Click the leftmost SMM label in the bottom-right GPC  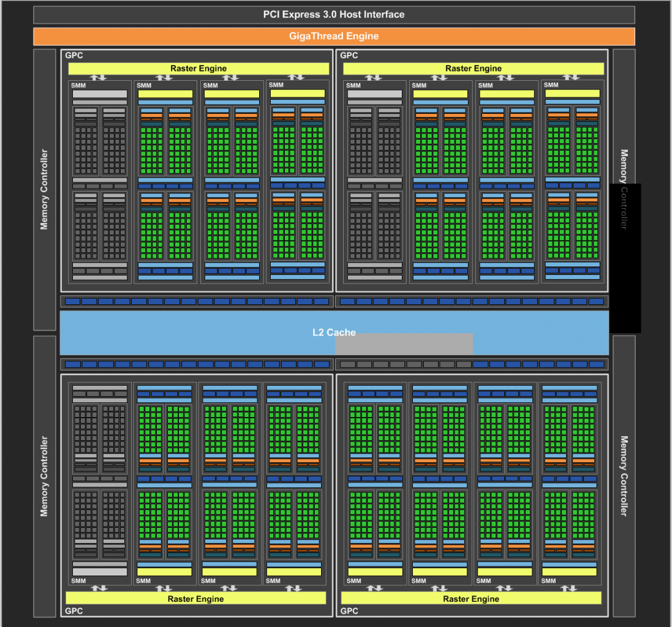pyautogui.click(x=353, y=580)
